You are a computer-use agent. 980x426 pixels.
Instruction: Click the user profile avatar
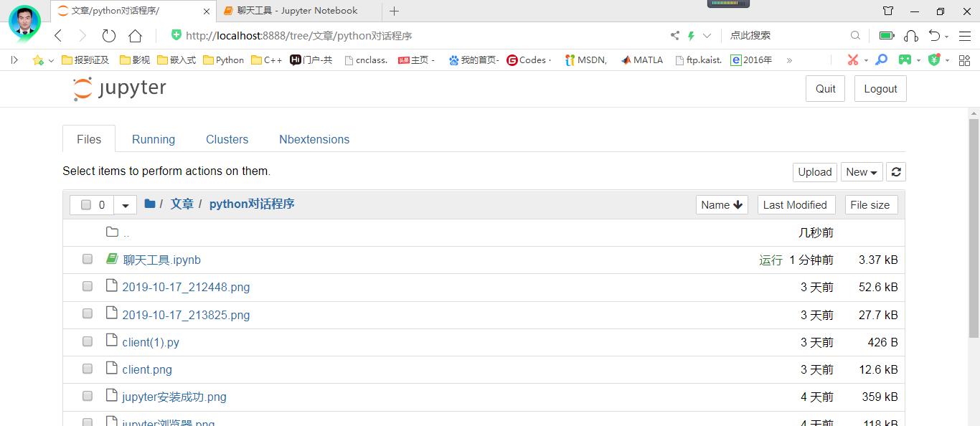point(25,21)
